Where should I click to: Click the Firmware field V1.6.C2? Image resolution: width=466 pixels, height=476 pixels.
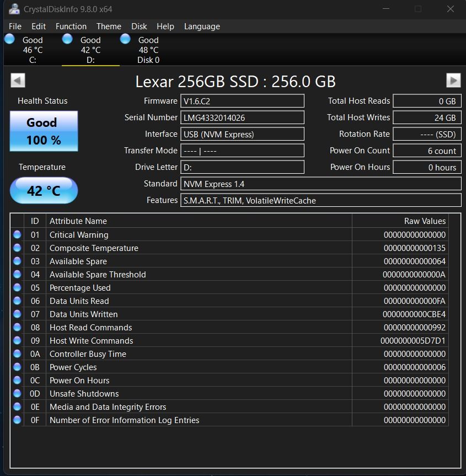(x=242, y=101)
